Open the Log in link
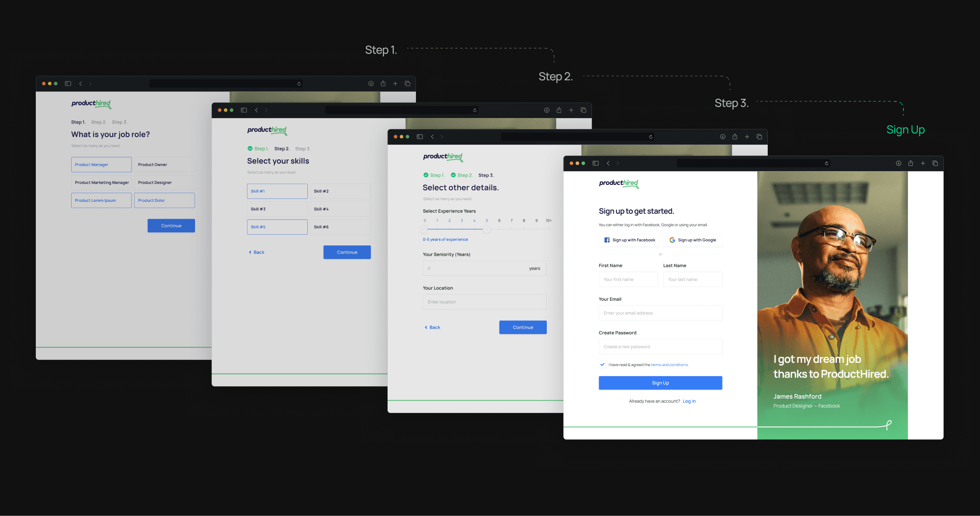The width and height of the screenshot is (980, 516). [x=689, y=401]
